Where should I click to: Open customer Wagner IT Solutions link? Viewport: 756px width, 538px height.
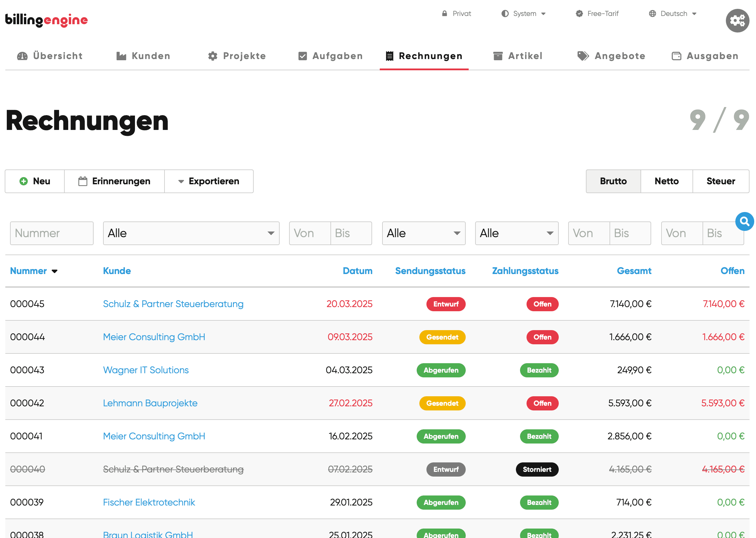coord(146,370)
